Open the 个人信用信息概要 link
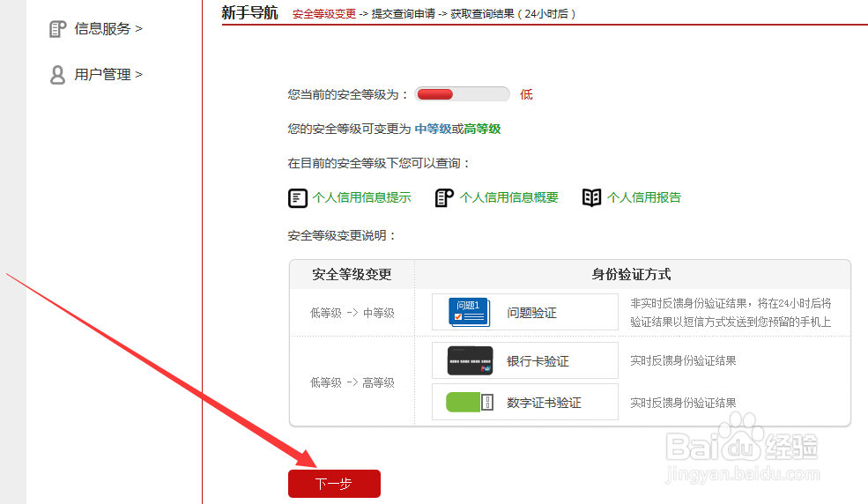 (508, 197)
